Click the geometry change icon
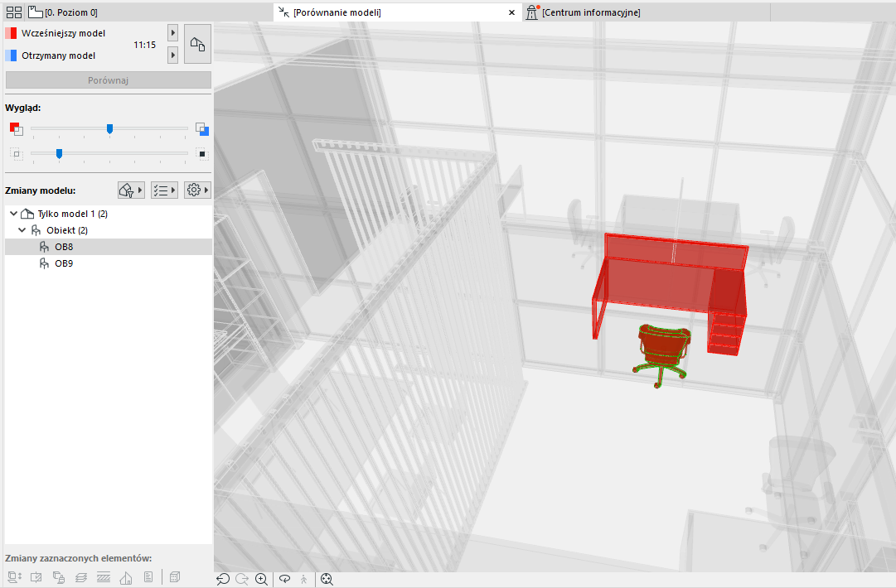This screenshot has height=588, width=896. tap(36, 577)
